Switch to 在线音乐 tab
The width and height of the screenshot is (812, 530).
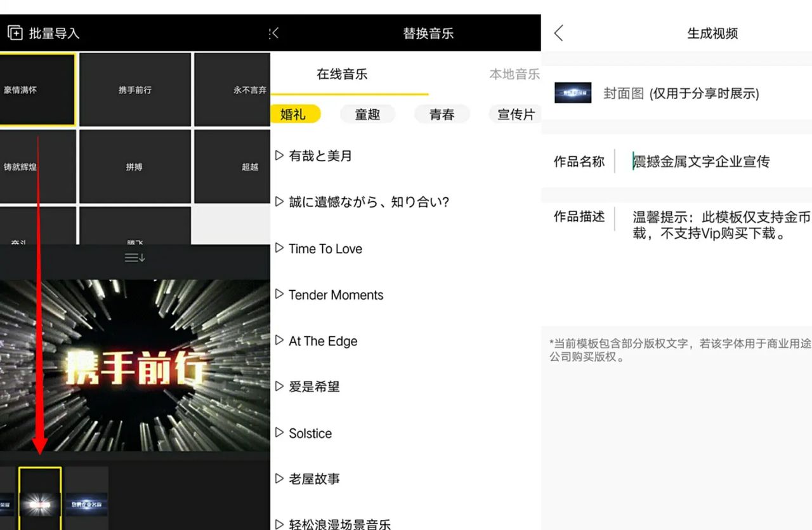point(342,74)
